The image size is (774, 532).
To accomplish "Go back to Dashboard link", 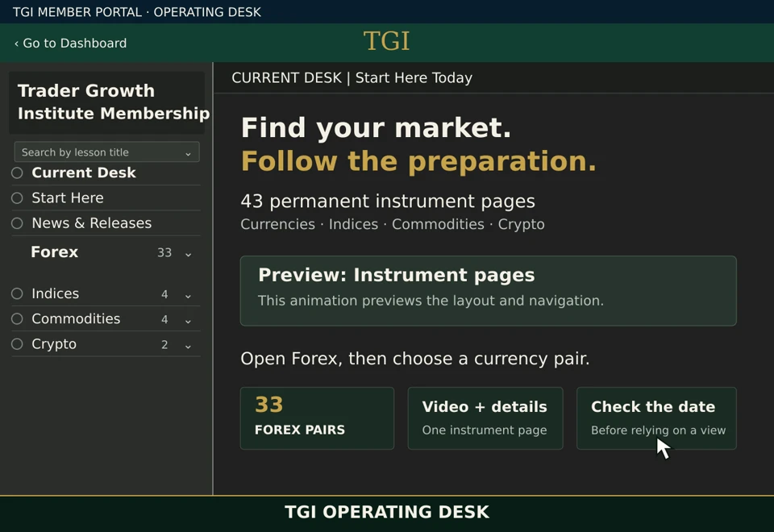I will [x=70, y=44].
